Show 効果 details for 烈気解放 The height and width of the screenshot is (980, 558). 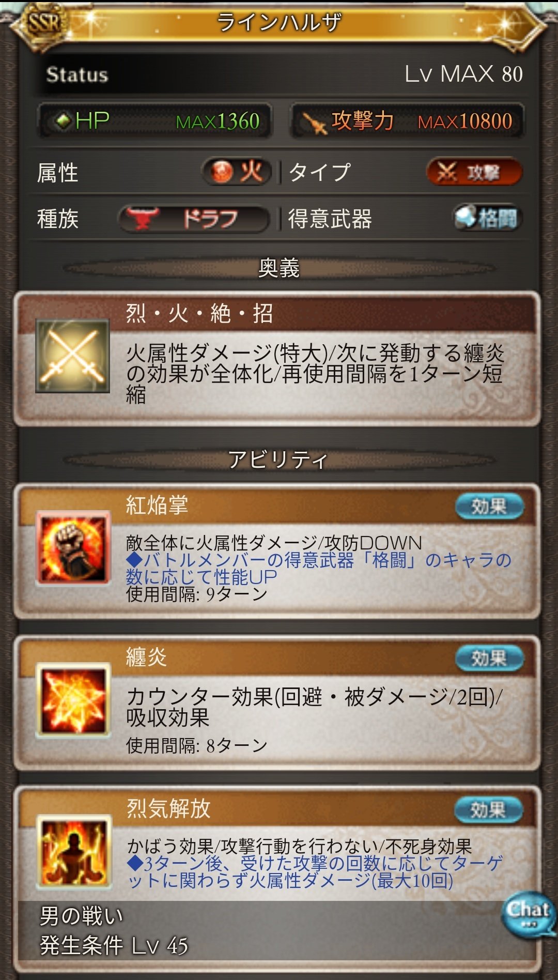[489, 810]
